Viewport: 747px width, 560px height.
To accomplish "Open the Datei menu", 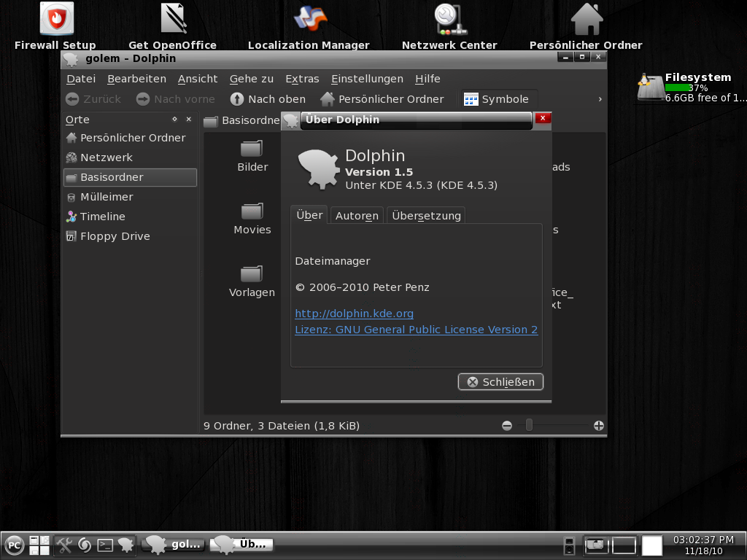I will pos(80,79).
